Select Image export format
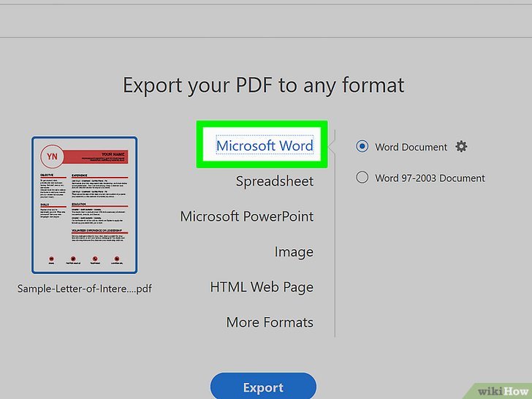 pyautogui.click(x=294, y=251)
